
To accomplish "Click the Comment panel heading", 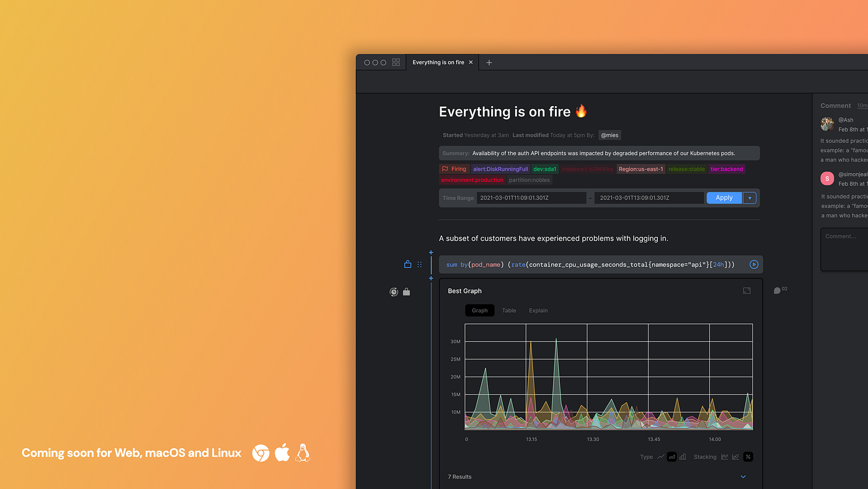I will 836,105.
